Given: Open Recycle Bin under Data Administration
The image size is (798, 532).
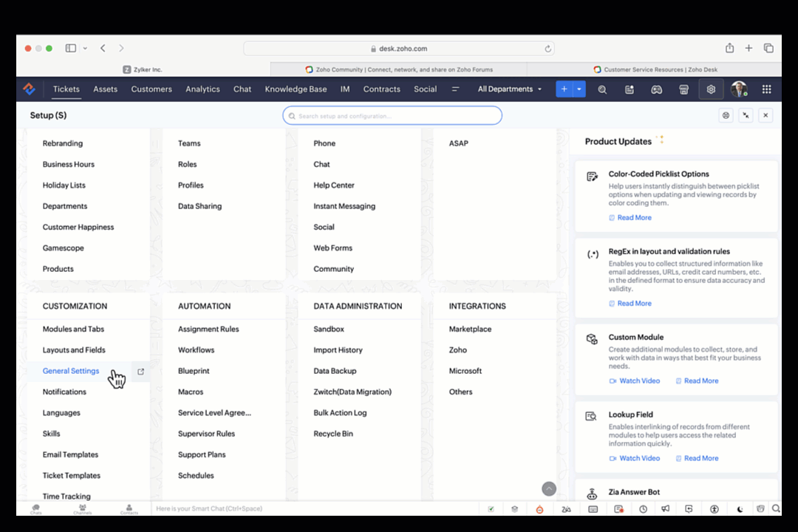Looking at the screenshot, I should pyautogui.click(x=332, y=434).
